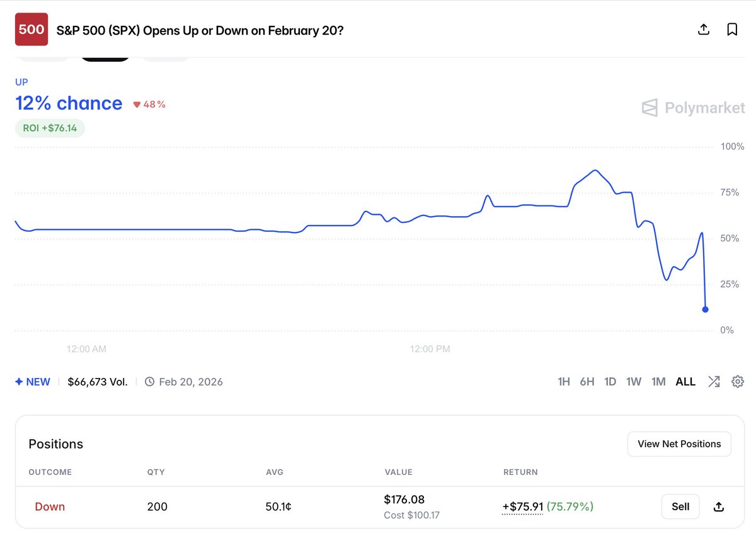Click the Positions heading
756x543 pixels.
pos(56,444)
